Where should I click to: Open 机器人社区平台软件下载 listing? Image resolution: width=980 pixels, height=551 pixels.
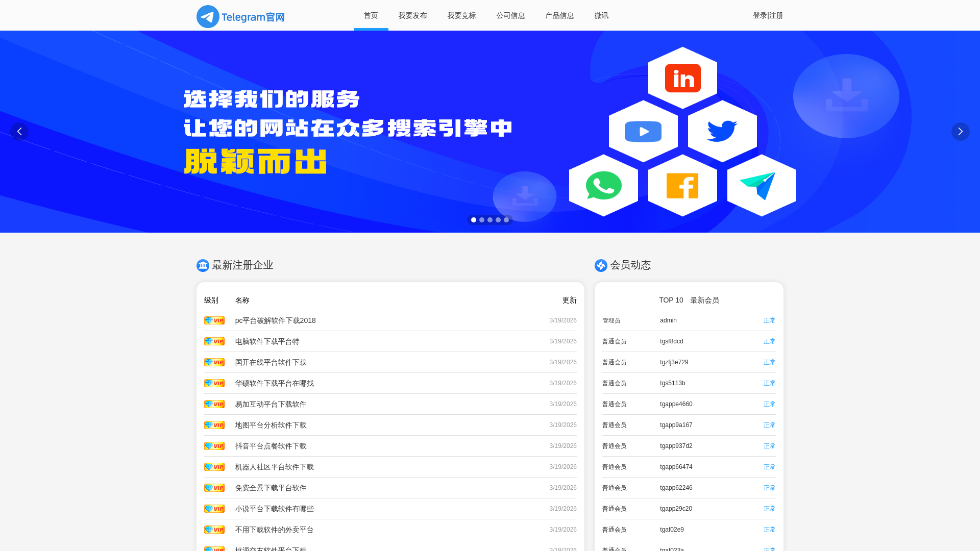(275, 467)
